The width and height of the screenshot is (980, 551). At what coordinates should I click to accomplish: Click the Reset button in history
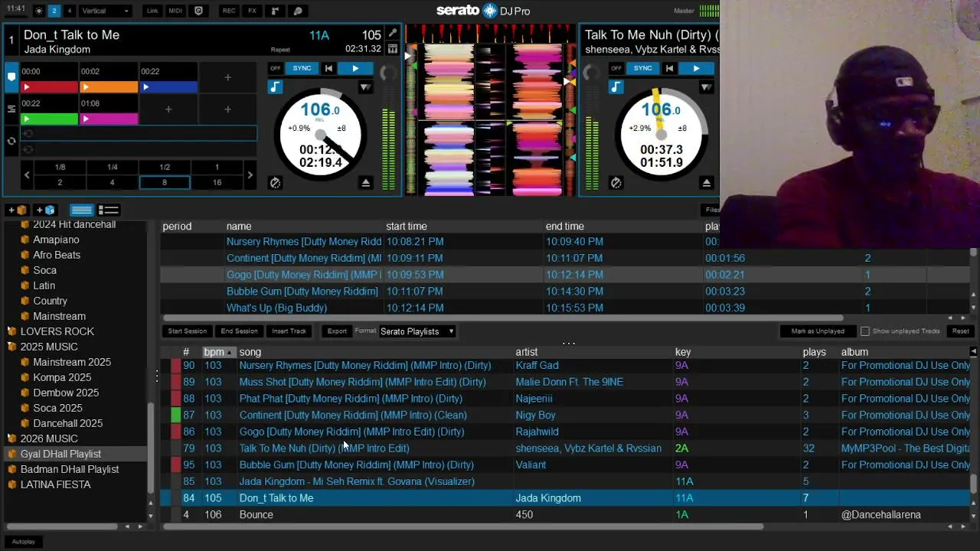(x=960, y=331)
